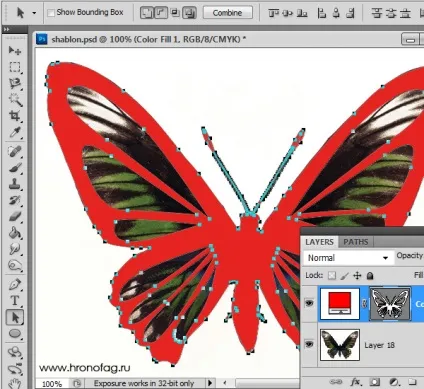Distribute top edges icon

(x=377, y=13)
